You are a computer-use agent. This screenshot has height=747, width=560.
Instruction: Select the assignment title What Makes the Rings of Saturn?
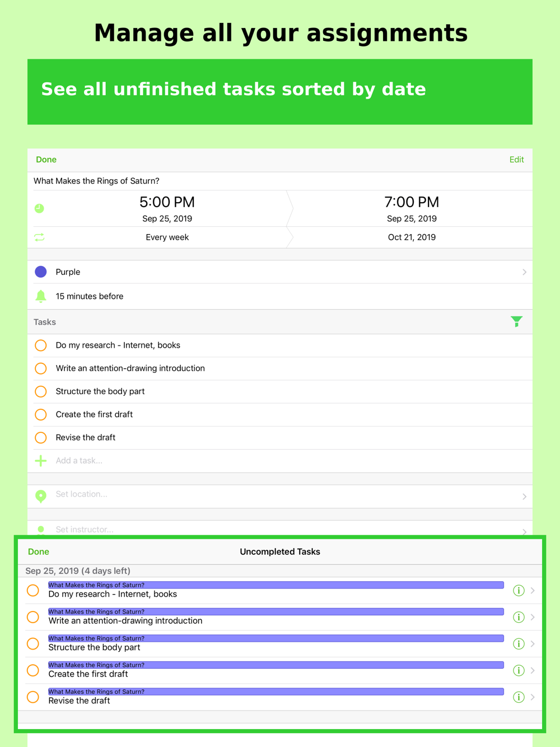pyautogui.click(x=96, y=181)
